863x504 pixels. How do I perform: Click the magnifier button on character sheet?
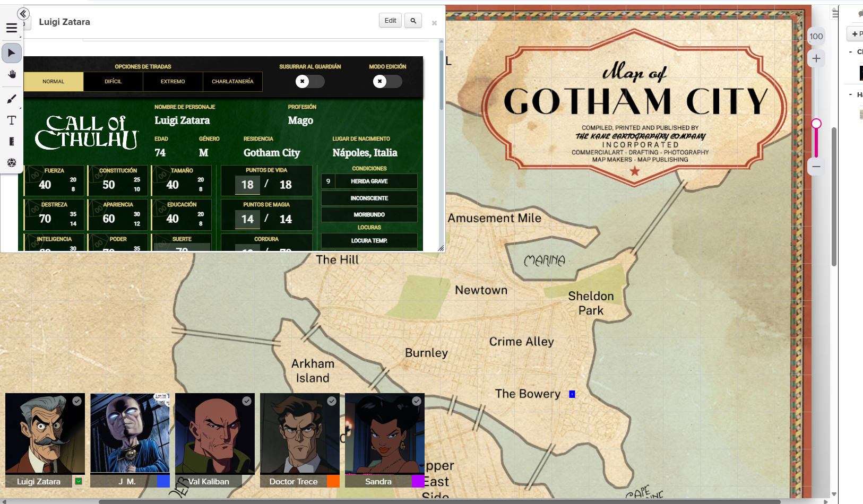pos(413,21)
